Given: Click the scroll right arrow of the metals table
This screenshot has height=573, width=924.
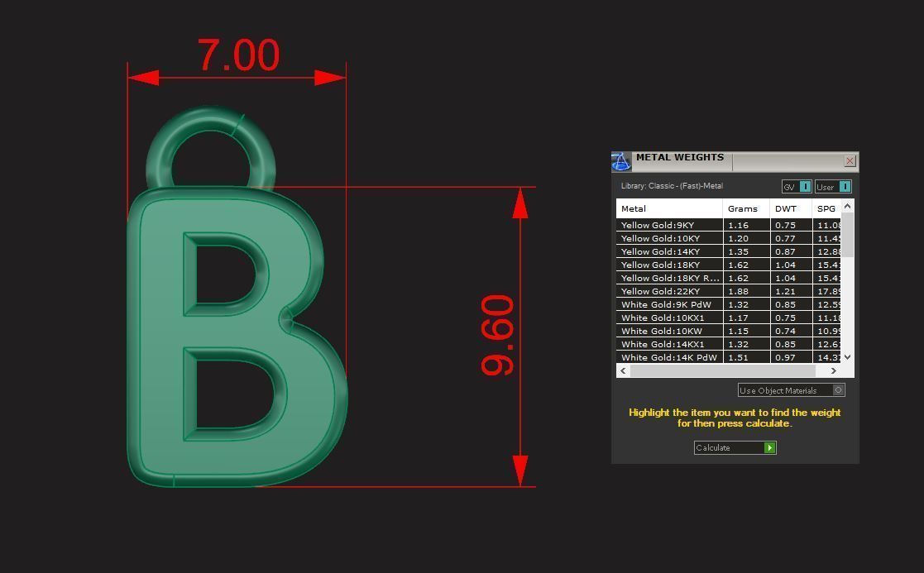Looking at the screenshot, I should (x=833, y=370).
